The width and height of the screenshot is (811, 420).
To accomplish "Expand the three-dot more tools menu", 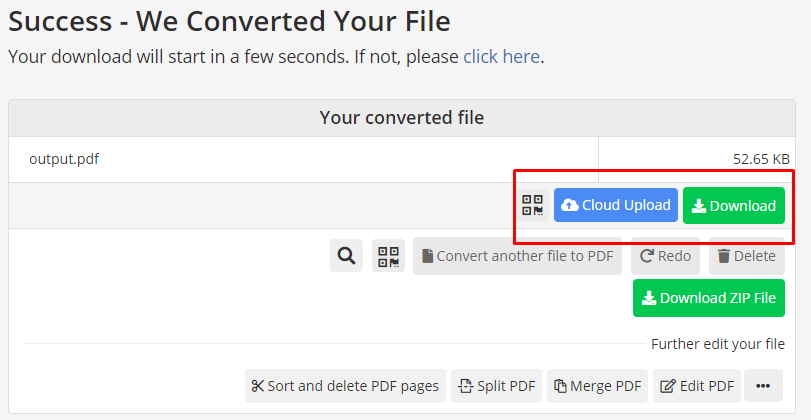I will (763, 386).
